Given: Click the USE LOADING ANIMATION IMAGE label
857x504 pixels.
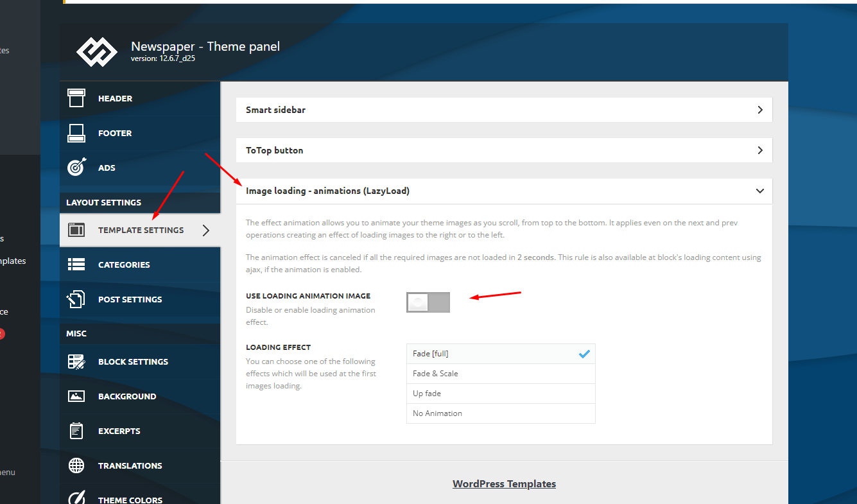Looking at the screenshot, I should (x=308, y=296).
